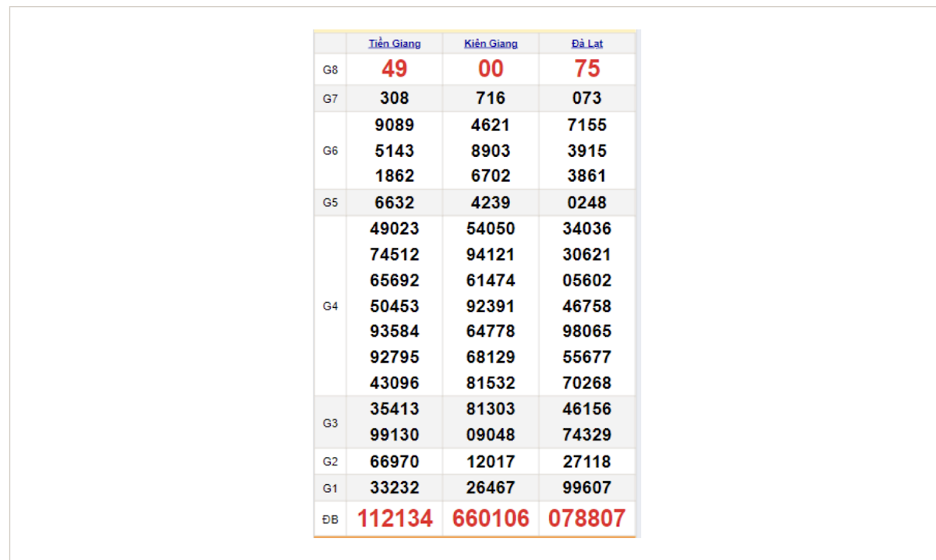Select special prize number 112134
This screenshot has width=936, height=560.
[x=395, y=519]
